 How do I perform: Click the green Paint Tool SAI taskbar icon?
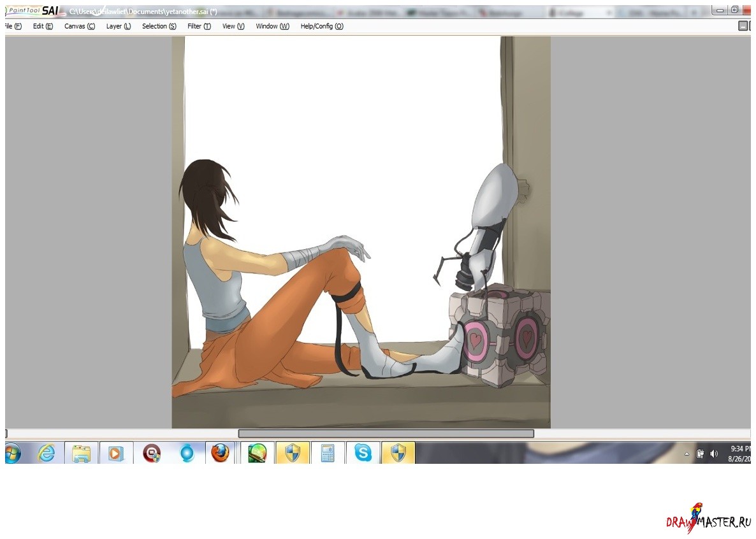pyautogui.click(x=257, y=453)
